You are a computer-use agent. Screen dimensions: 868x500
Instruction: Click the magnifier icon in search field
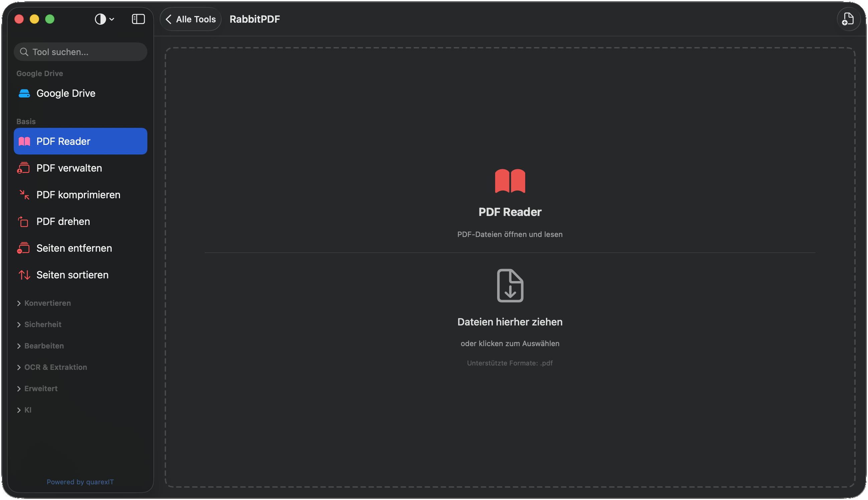pyautogui.click(x=24, y=52)
